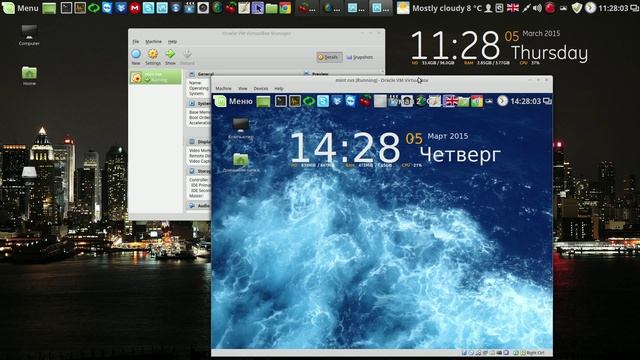Launch Terminal in the guest panel

click(x=281, y=101)
